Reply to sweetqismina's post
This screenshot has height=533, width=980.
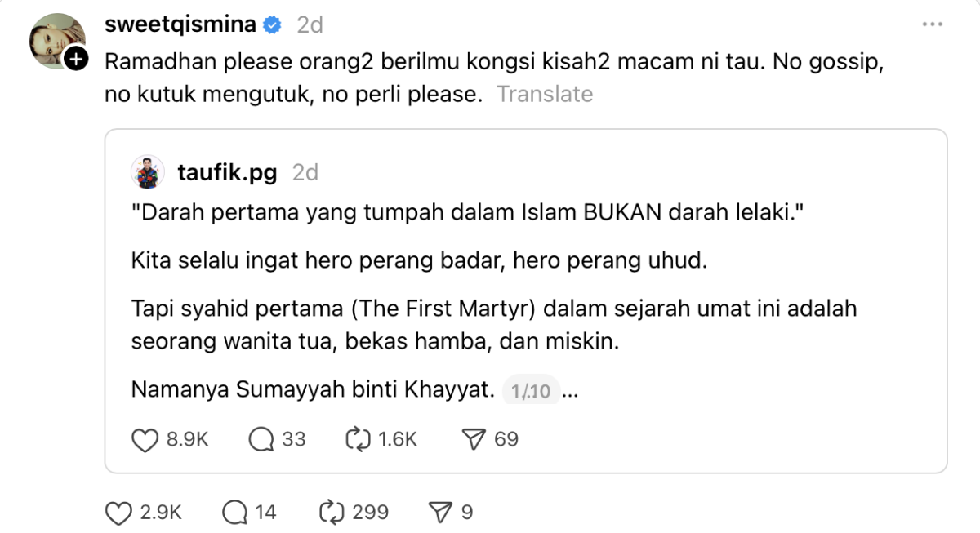tap(235, 513)
